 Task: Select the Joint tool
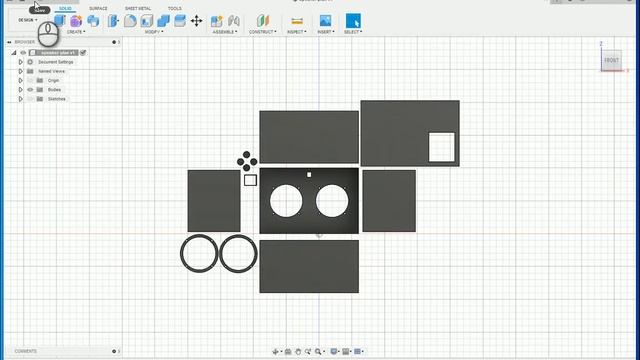[x=233, y=20]
